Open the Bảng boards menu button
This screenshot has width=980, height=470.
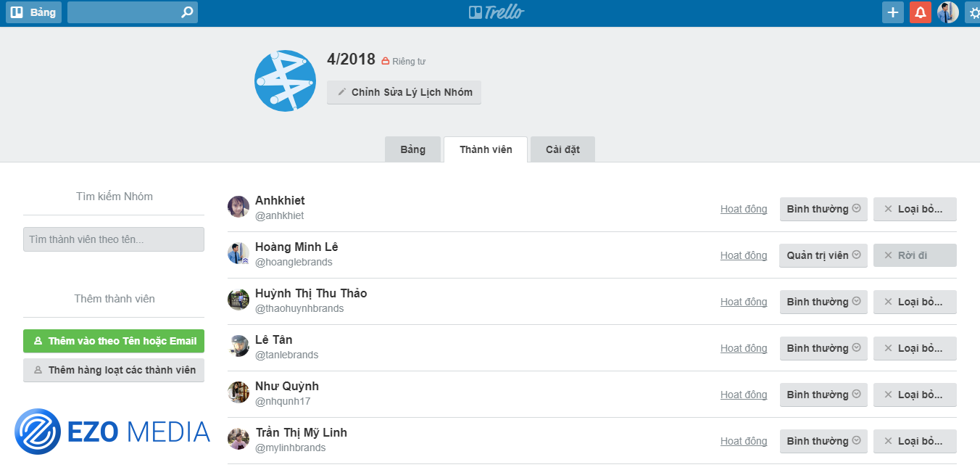[x=34, y=12]
